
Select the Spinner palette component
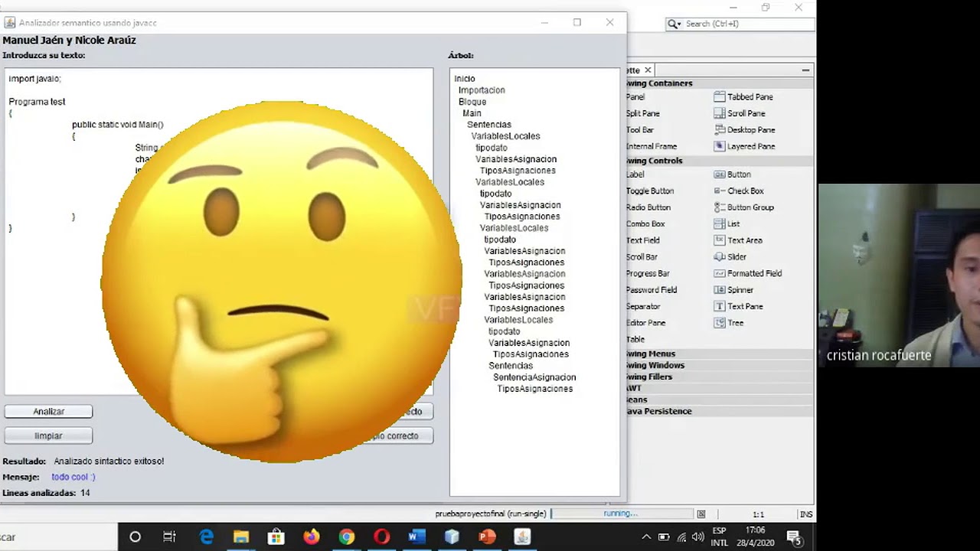pyautogui.click(x=733, y=290)
